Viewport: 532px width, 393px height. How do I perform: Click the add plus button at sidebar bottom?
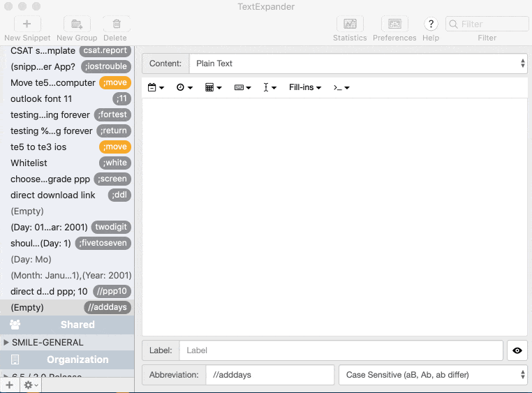pyautogui.click(x=10, y=385)
